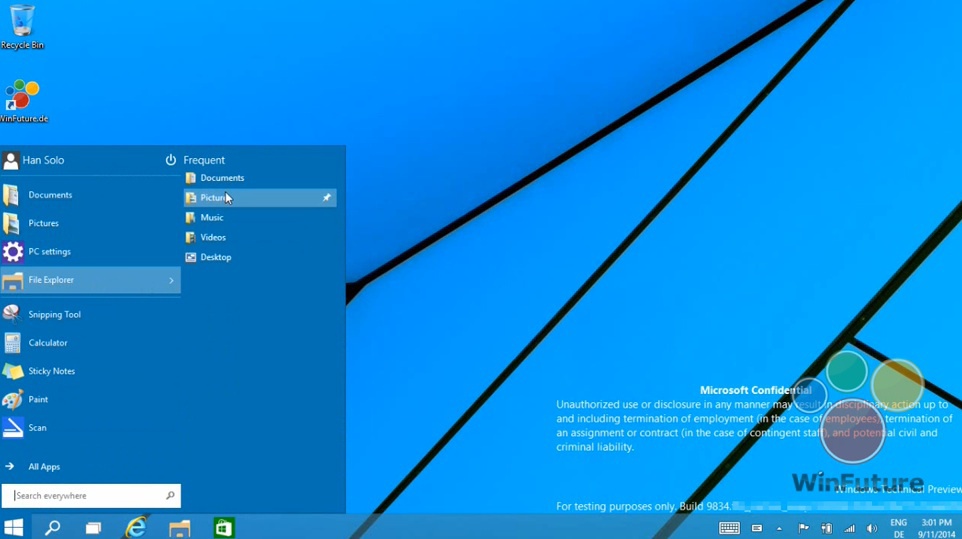Viewport: 962px width, 539px height.
Task: Open PC settings from the start menu
Action: (x=90, y=251)
